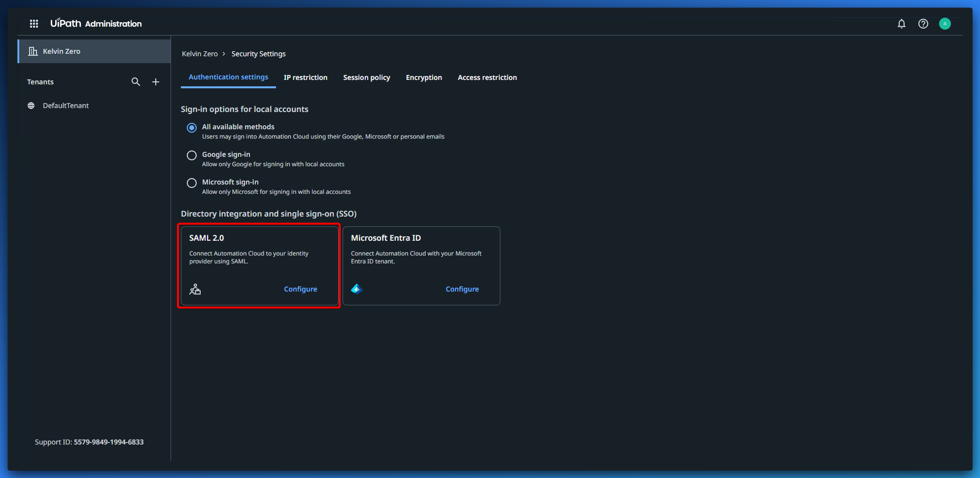Image resolution: width=980 pixels, height=478 pixels.
Task: Click the Security Settings breadcrumb text
Action: pos(259,54)
